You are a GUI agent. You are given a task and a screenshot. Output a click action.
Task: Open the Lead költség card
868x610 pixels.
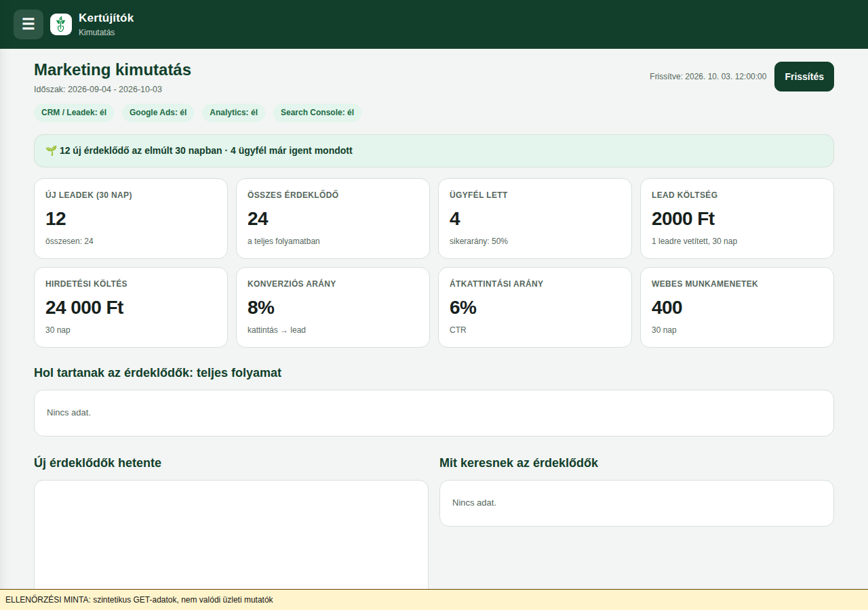[737, 218]
